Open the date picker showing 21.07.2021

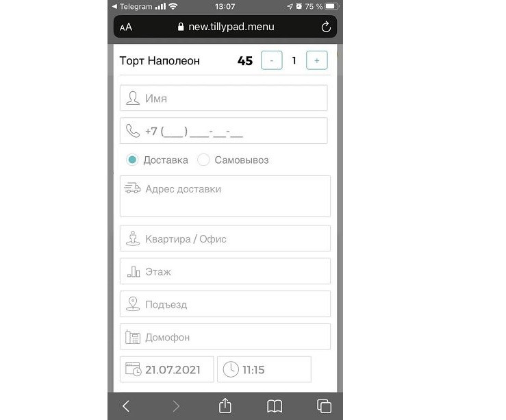pos(166,369)
